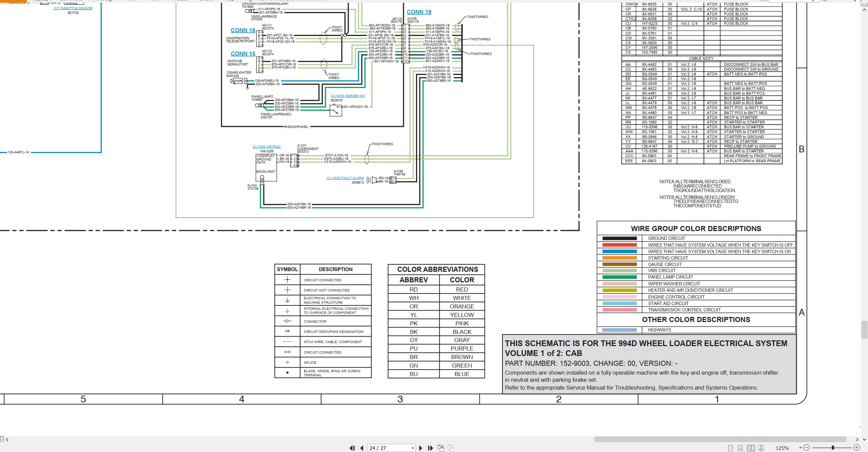Switch to facing pages view

click(x=751, y=448)
